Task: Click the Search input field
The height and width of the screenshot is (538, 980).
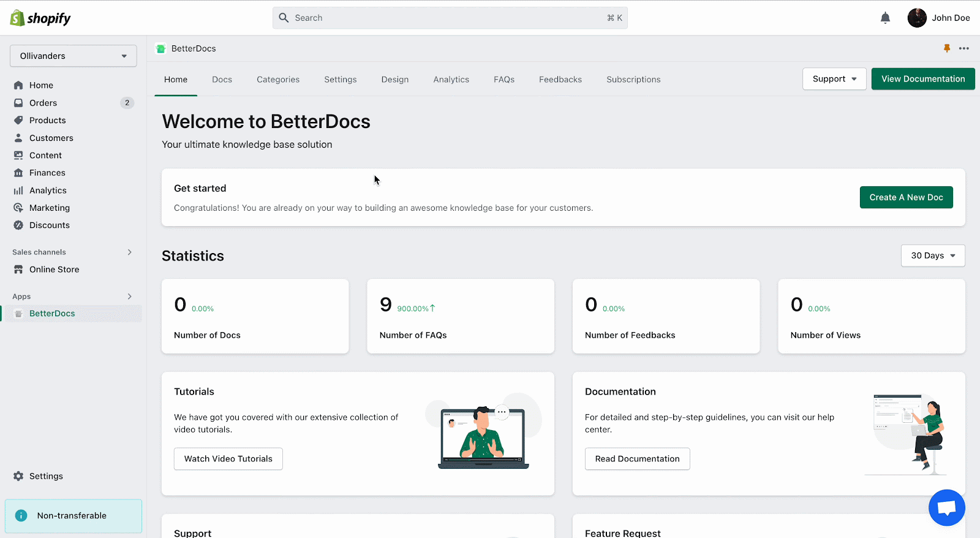Action: point(450,18)
